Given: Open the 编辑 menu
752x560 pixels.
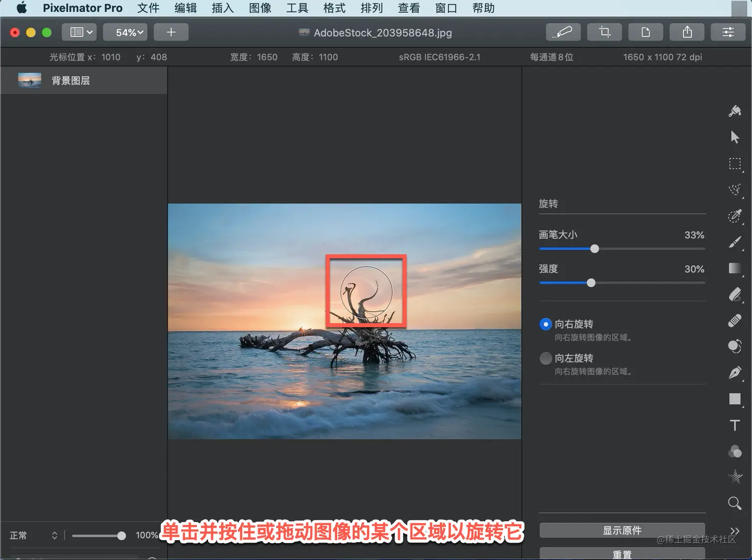Looking at the screenshot, I should 186,8.
